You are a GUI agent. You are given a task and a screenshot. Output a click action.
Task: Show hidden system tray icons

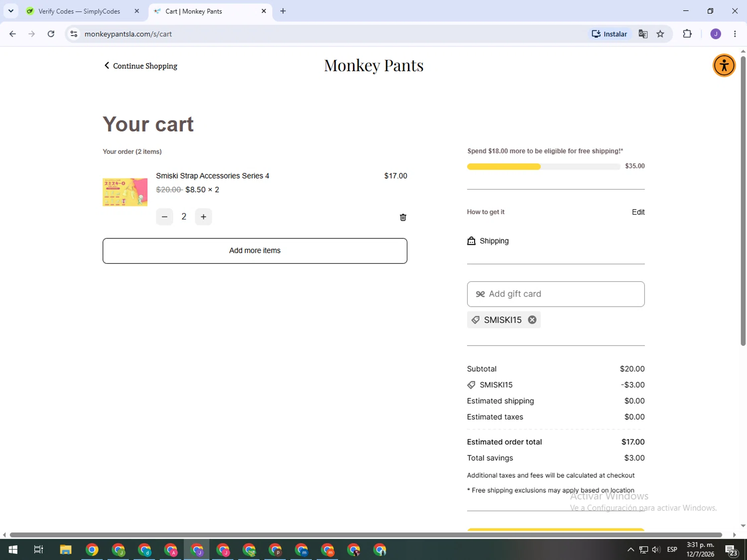[x=630, y=550]
